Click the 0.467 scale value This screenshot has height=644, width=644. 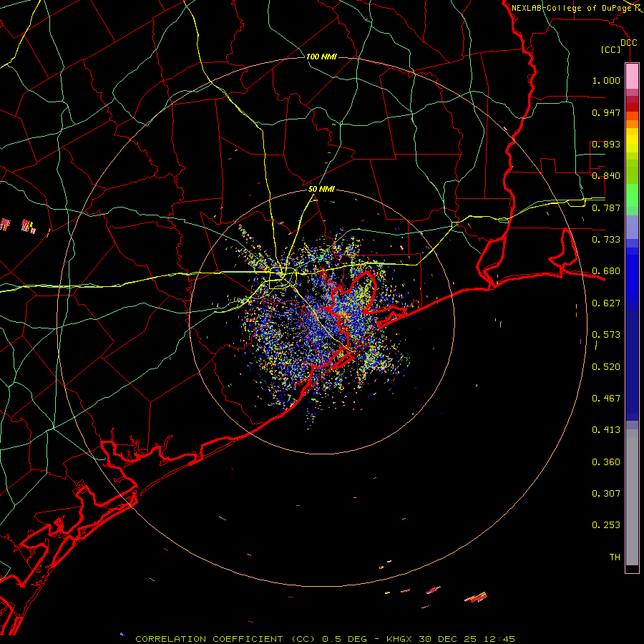coord(606,399)
